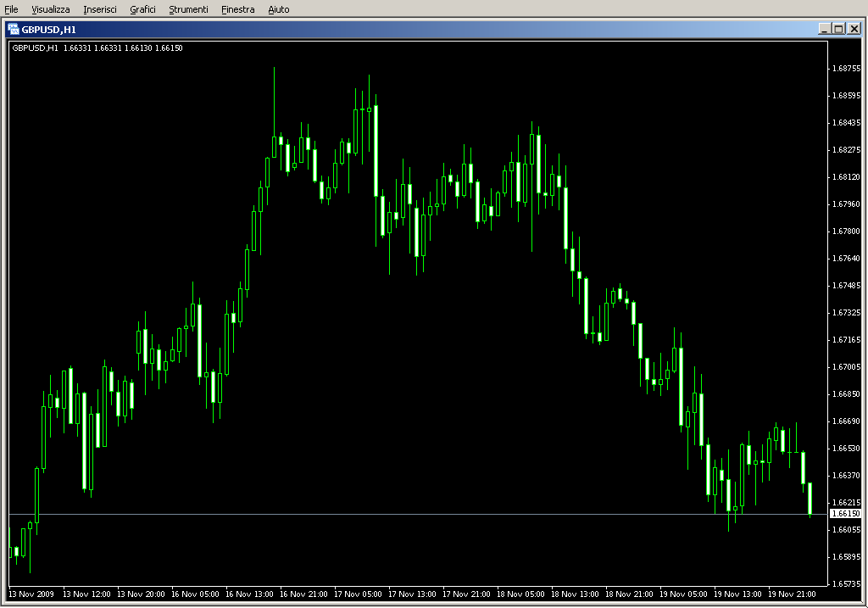Screen dimensions: 868x608
Task: Click the 13 Nov 2009 date label
Action: click(31, 594)
